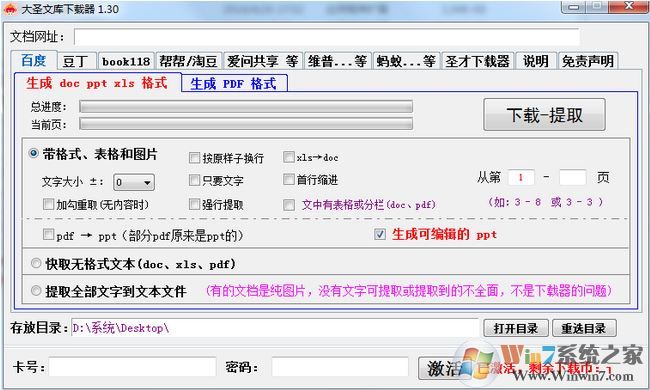
Task: Tick the 只要文字 checkbox
Action: pyautogui.click(x=194, y=180)
